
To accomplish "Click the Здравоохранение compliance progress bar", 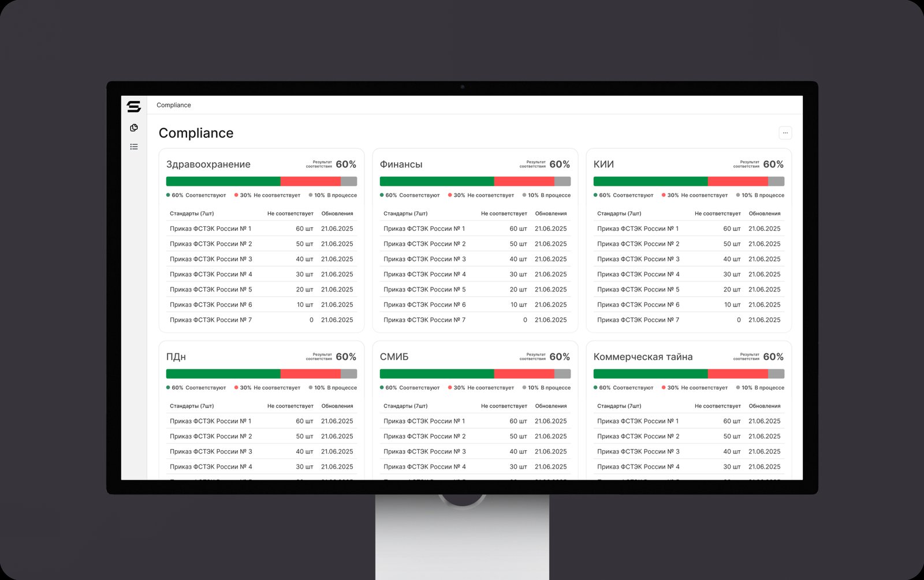I will 262,181.
